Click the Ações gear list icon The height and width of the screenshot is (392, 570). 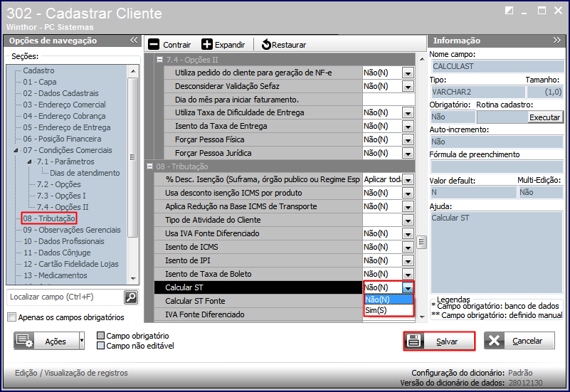(24, 341)
